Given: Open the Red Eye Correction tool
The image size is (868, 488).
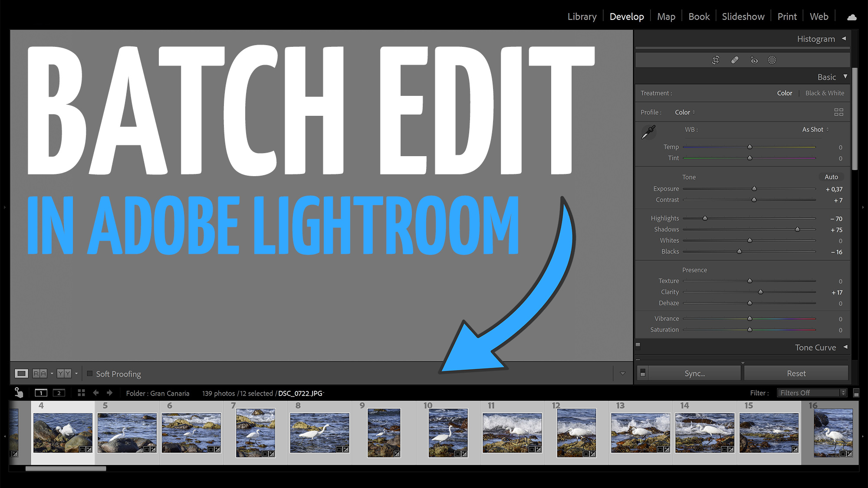Looking at the screenshot, I should point(754,60).
